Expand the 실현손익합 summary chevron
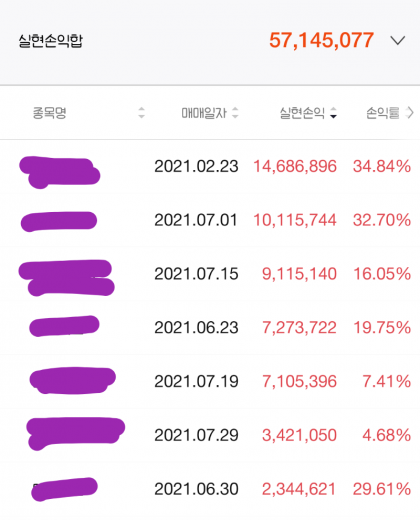This screenshot has width=420, height=520. tap(398, 41)
